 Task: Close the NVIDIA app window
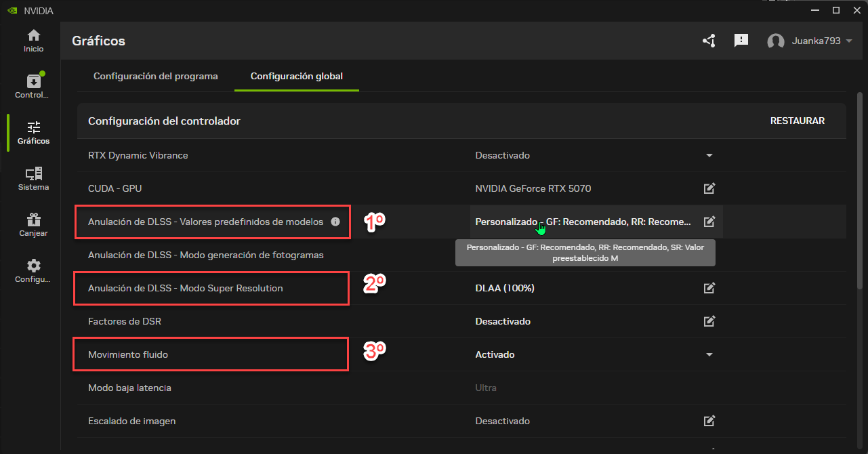[856, 10]
